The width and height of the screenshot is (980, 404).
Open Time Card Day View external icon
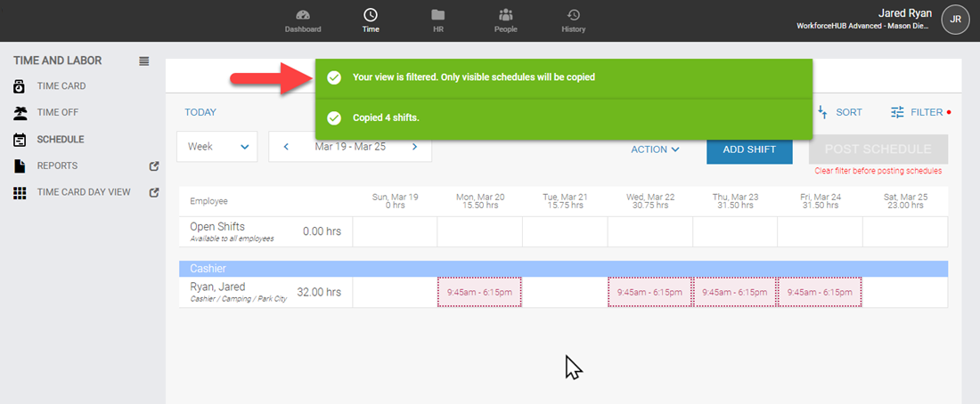[x=154, y=192]
